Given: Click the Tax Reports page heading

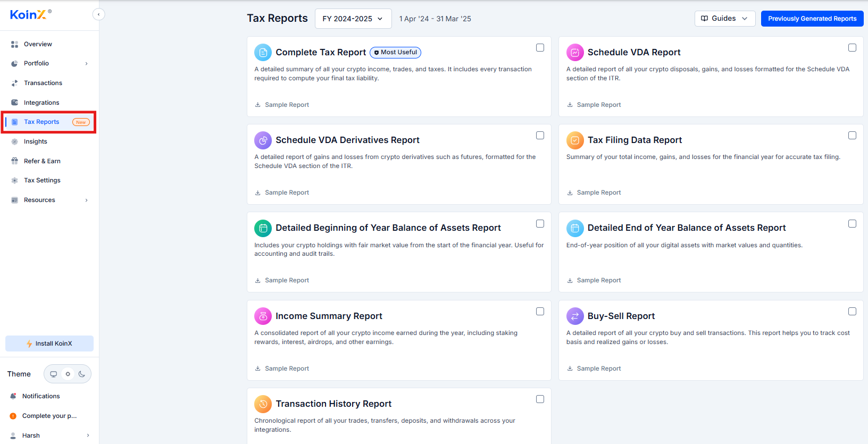Looking at the screenshot, I should pos(277,18).
